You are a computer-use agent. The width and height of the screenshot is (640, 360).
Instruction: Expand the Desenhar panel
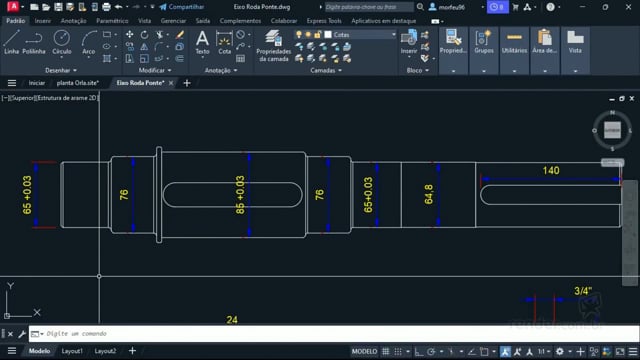pyautogui.click(x=60, y=70)
